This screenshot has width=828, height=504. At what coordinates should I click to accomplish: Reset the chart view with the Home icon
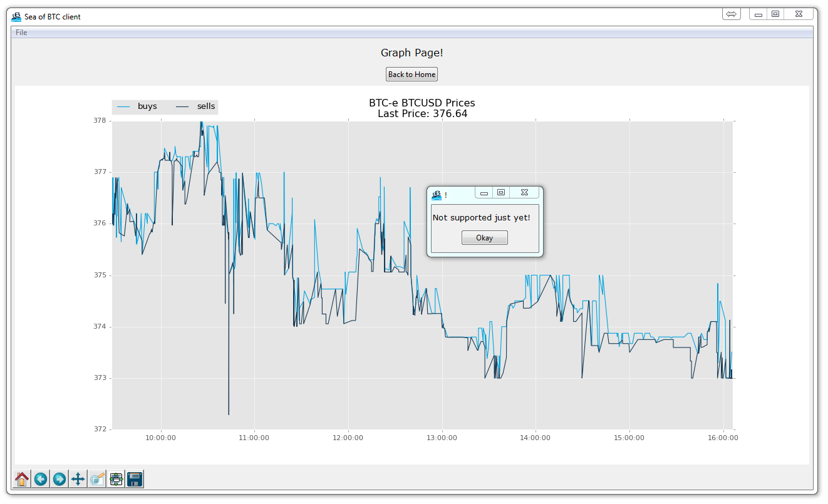(x=21, y=478)
